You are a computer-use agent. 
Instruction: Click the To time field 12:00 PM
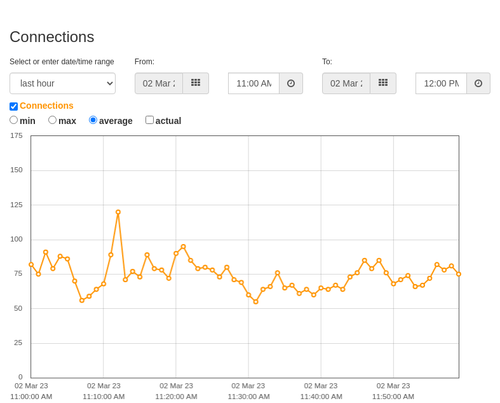[441, 83]
